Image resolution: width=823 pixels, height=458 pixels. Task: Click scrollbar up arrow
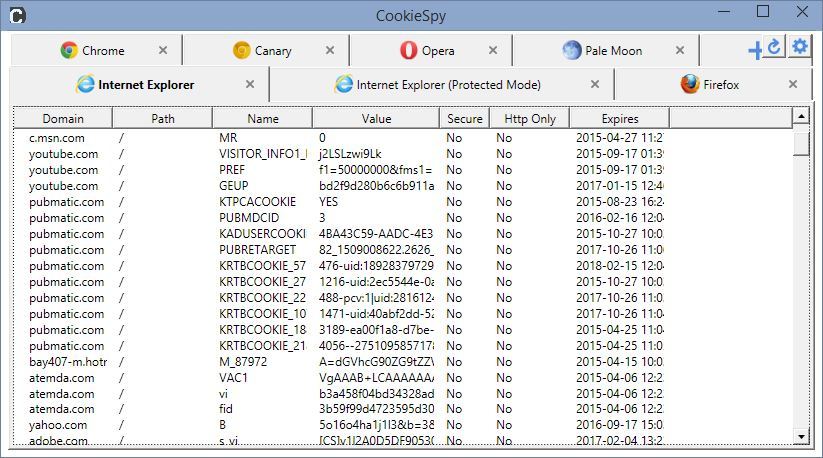click(x=800, y=116)
